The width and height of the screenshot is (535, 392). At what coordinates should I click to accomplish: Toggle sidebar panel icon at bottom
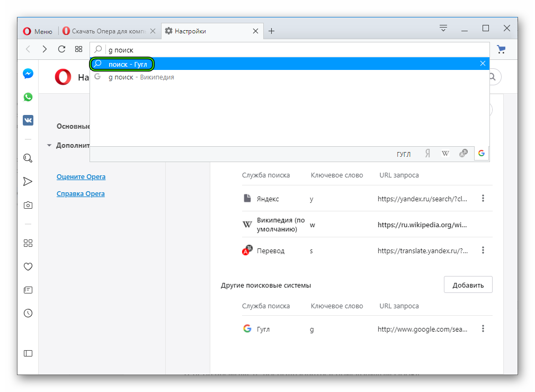coord(28,353)
